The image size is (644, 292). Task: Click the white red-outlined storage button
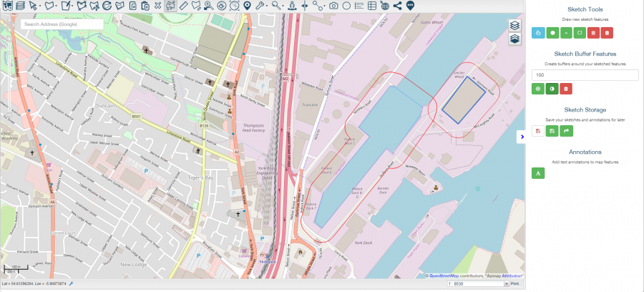point(538,131)
